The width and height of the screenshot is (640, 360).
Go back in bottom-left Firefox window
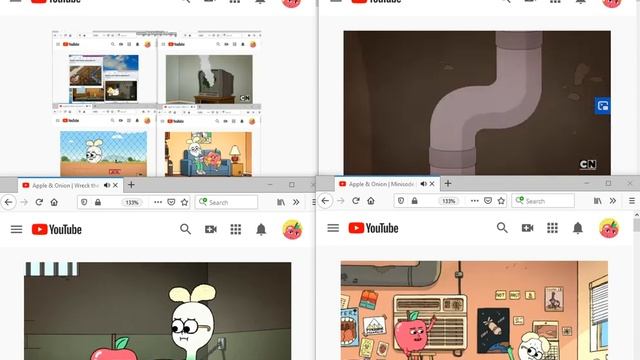[x=9, y=202]
